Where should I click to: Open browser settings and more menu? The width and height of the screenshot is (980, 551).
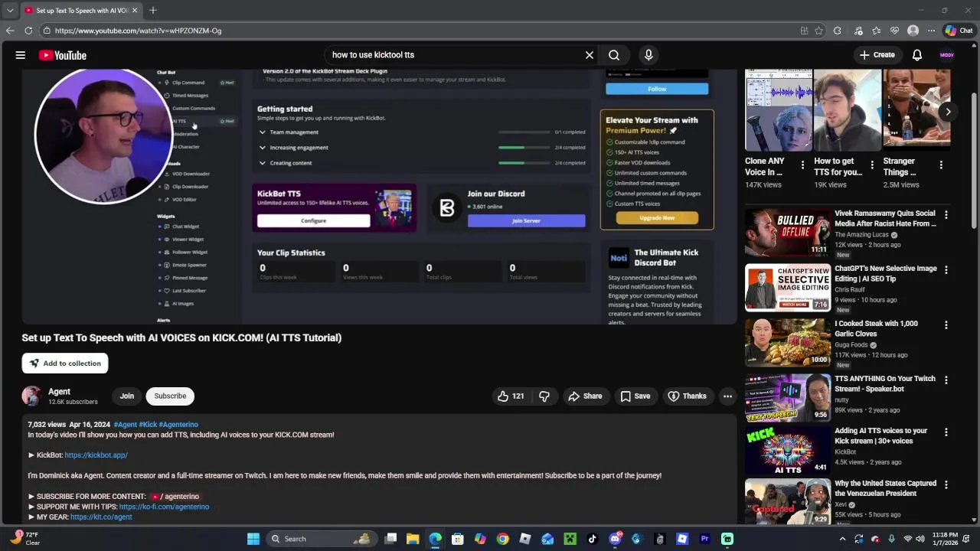point(931,31)
